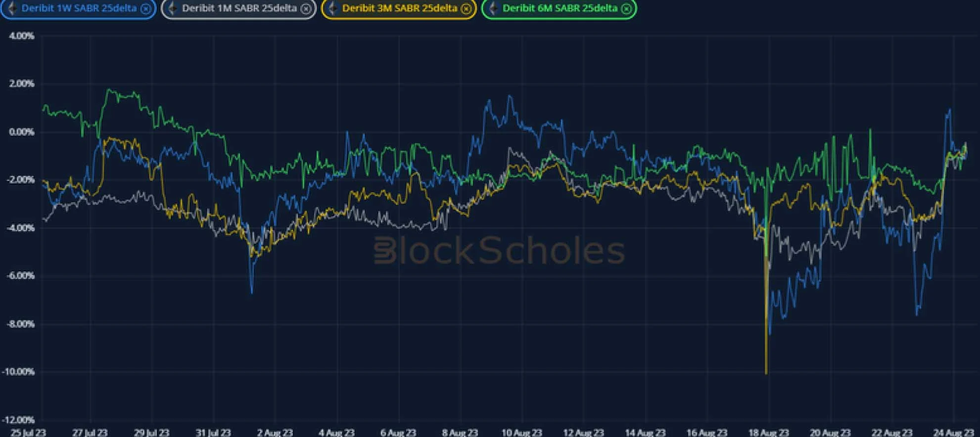Image resolution: width=980 pixels, height=437 pixels.
Task: Remove the Deribit 3M SABR 25delta series
Action: 466,9
